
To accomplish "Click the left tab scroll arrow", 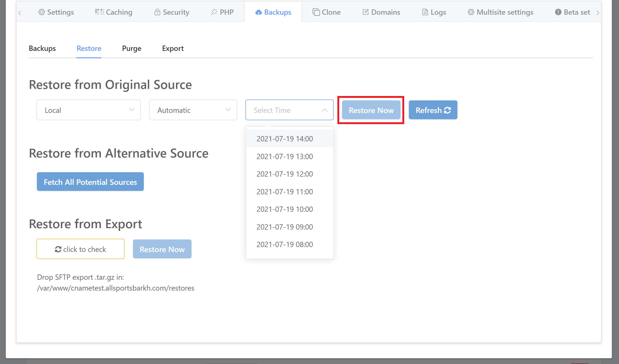I will [20, 12].
